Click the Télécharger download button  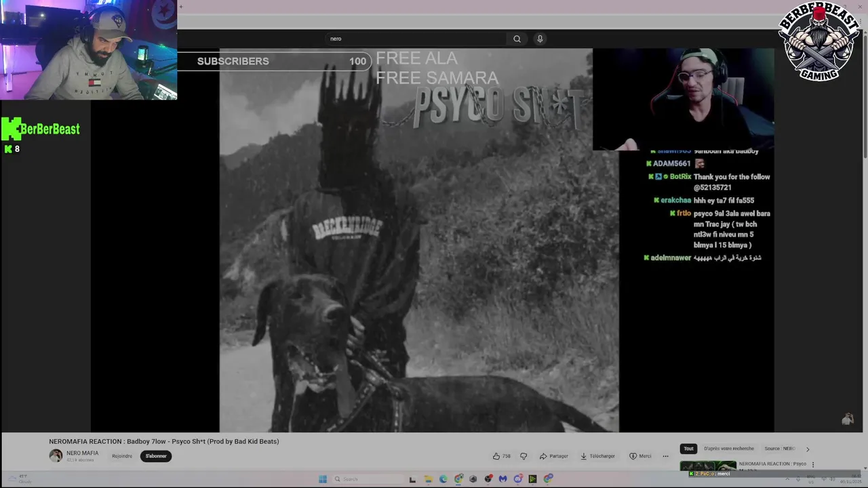597,456
